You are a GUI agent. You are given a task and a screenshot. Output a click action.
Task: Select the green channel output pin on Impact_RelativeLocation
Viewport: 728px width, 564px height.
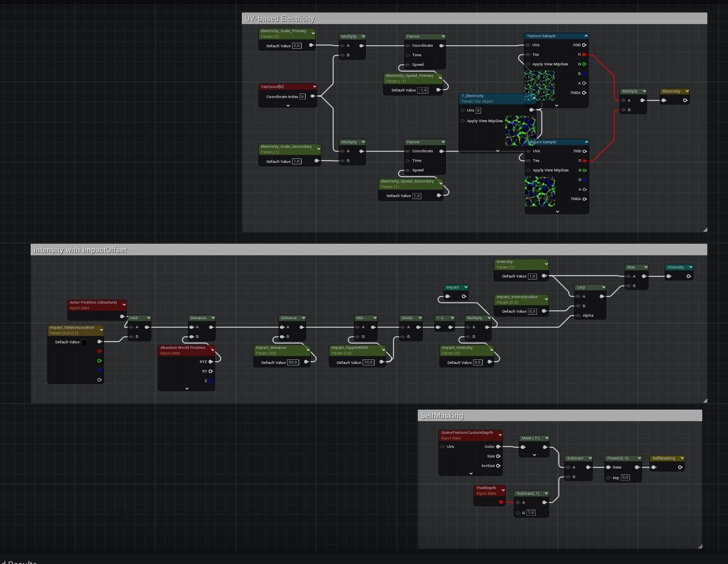coord(100,360)
